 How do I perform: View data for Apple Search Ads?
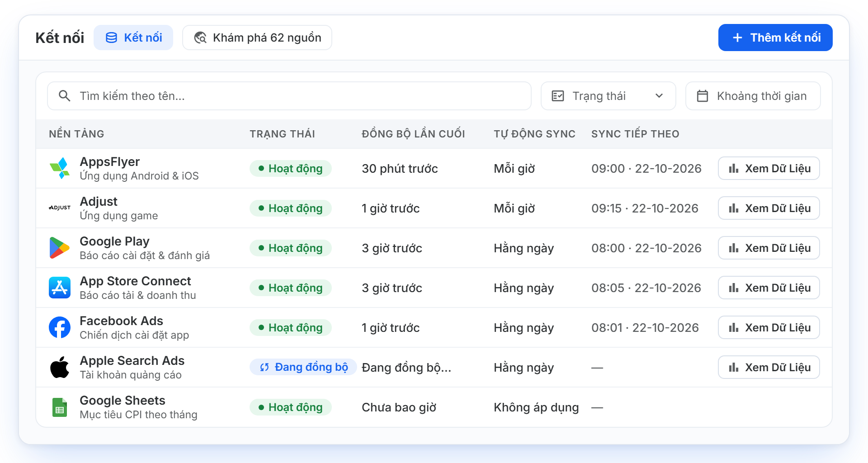point(769,367)
